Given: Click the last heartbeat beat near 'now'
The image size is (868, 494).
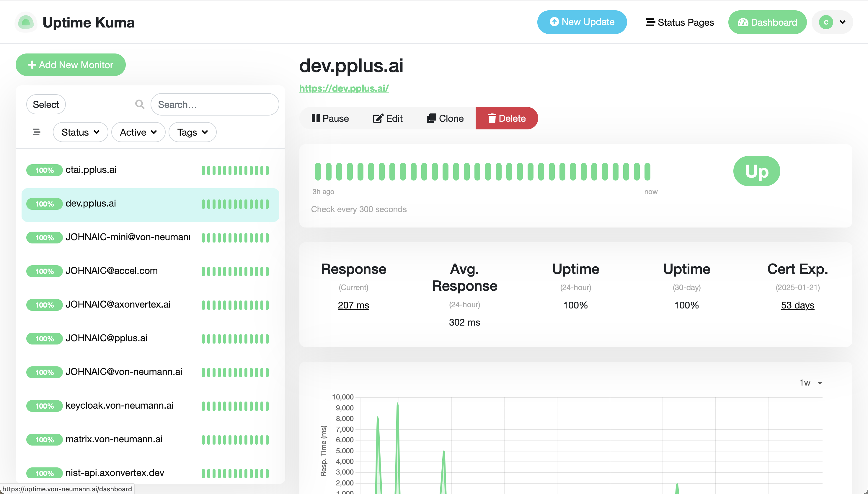Looking at the screenshot, I should click(x=647, y=172).
